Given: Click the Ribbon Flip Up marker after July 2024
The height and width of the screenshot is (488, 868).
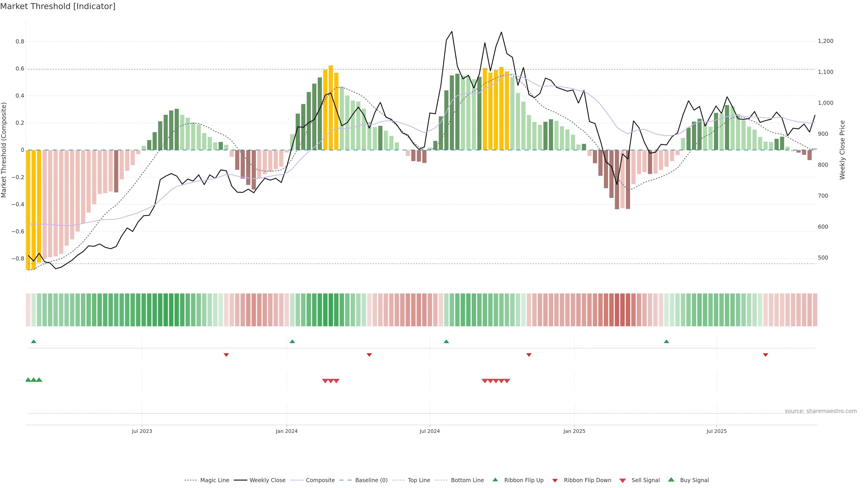Looking at the screenshot, I should 446,342.
